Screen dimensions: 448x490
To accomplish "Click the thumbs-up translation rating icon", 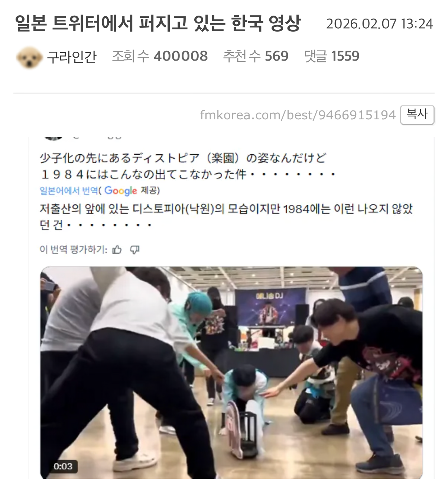I will pos(117,249).
